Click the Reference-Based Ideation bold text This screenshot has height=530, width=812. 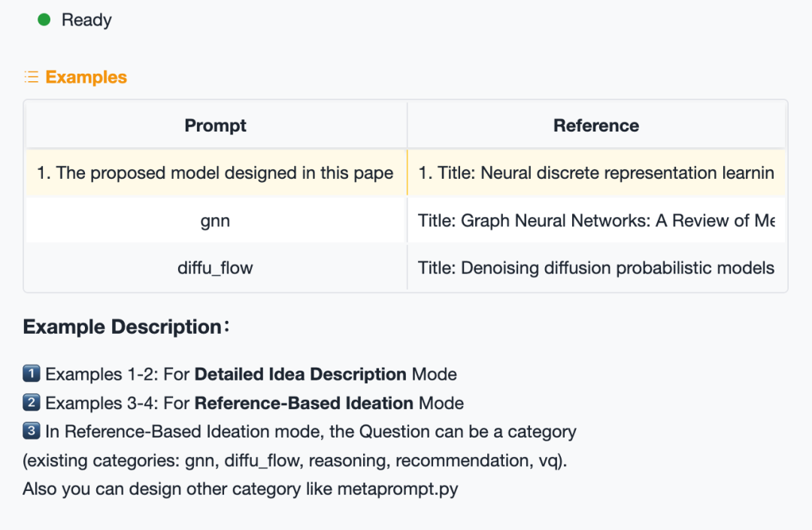click(x=304, y=403)
